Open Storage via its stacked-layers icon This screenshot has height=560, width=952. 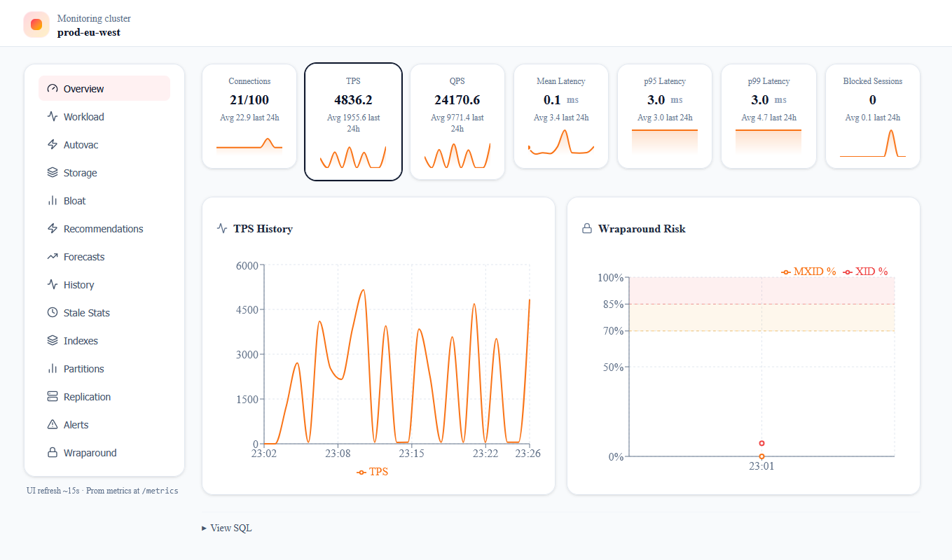(53, 172)
